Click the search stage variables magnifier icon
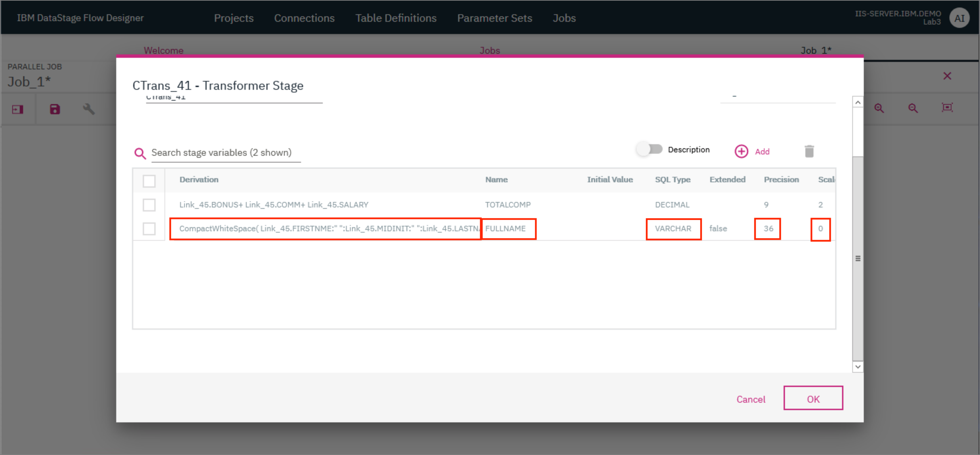 point(140,153)
